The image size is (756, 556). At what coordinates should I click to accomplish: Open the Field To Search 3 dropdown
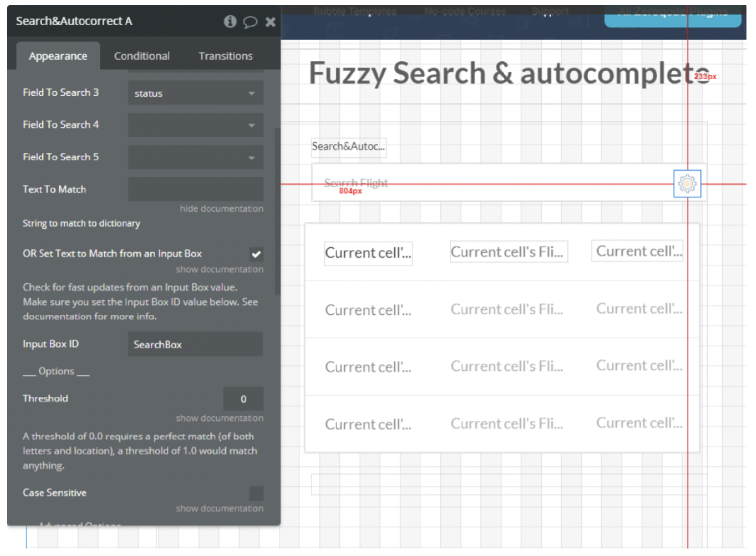click(x=196, y=93)
